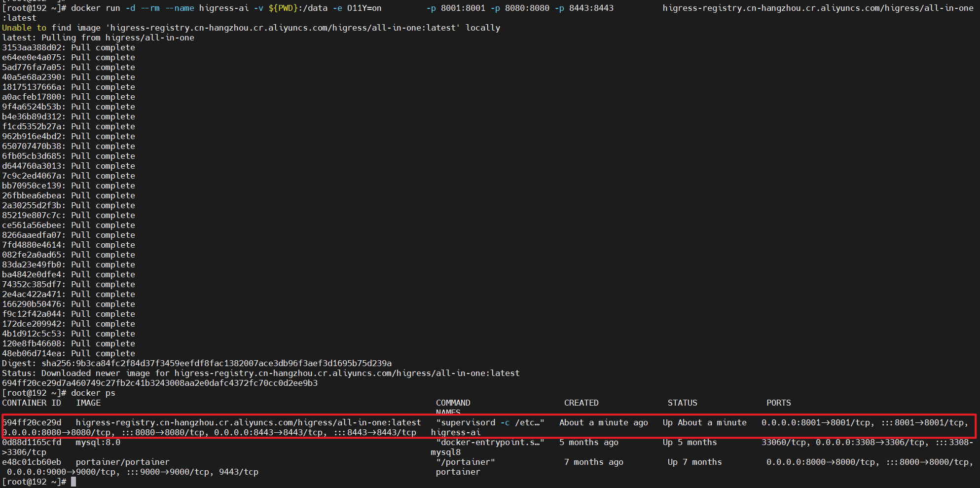Click layer line 2e4ac422a471 Pull complete
The height and width of the screenshot is (488, 980).
pyautogui.click(x=69, y=294)
